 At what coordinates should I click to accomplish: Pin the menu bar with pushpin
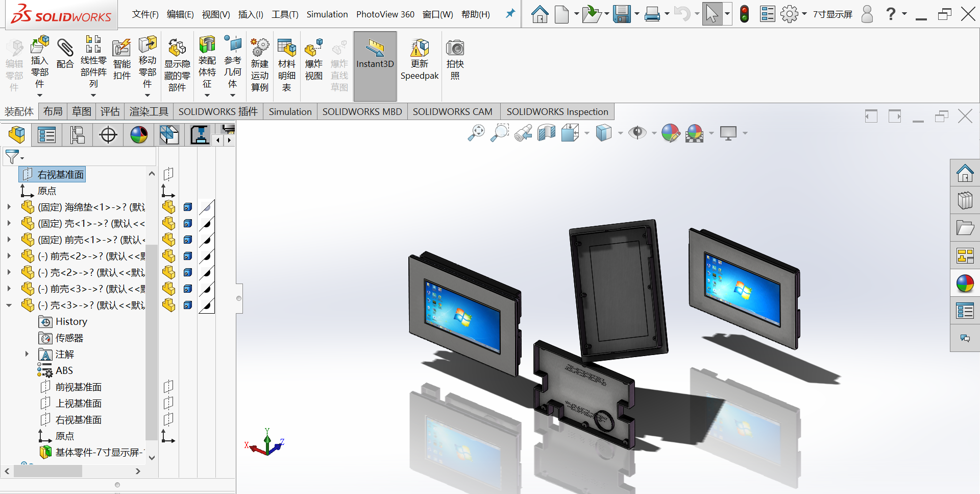click(x=510, y=14)
